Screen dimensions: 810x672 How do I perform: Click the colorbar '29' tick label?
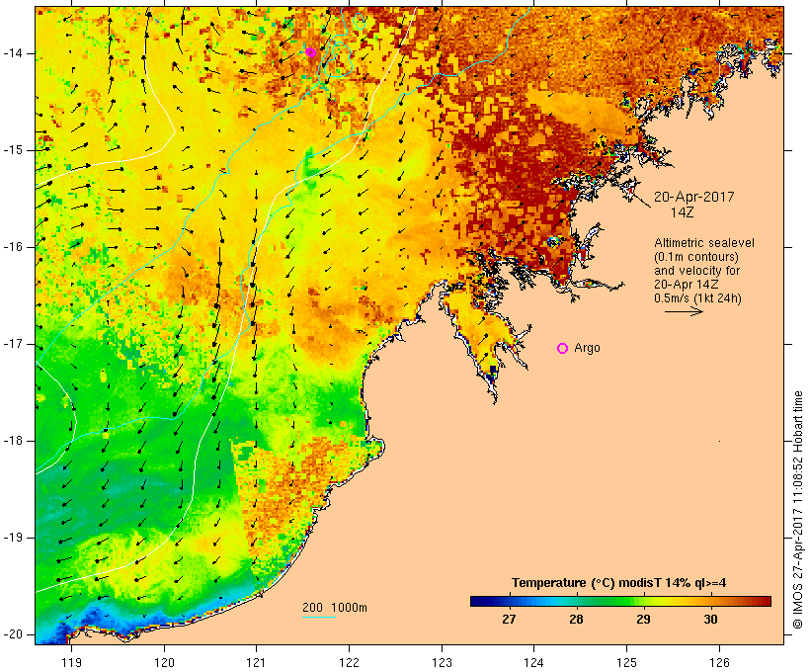(643, 619)
